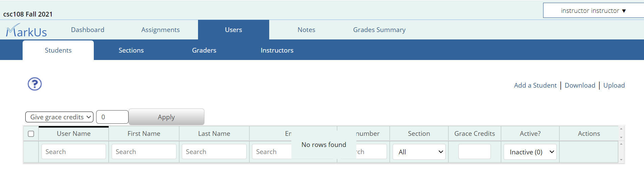Expand the Give grace credits dropdown
Viewport: 644px width, 182px height.
pos(59,117)
